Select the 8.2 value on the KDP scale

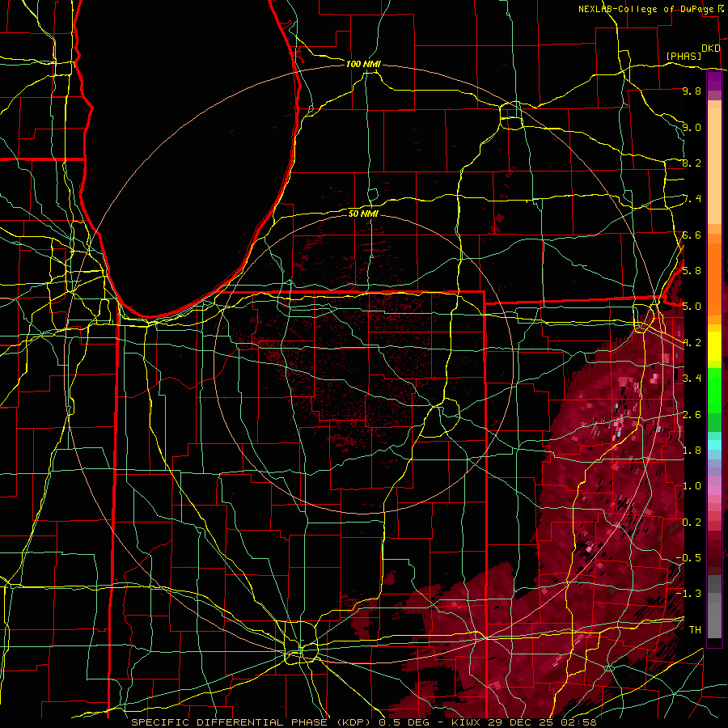(692, 163)
